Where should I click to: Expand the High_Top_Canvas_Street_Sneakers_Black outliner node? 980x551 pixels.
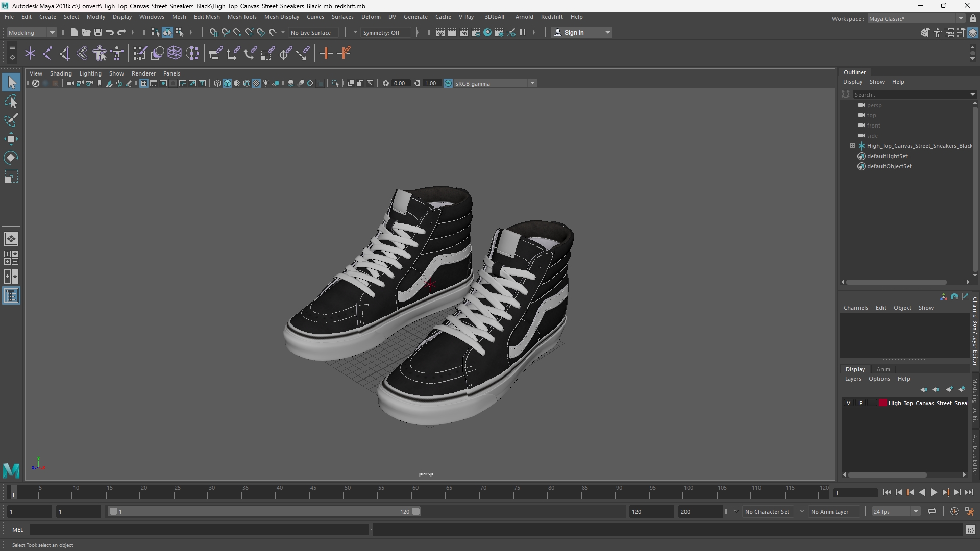[852, 146]
